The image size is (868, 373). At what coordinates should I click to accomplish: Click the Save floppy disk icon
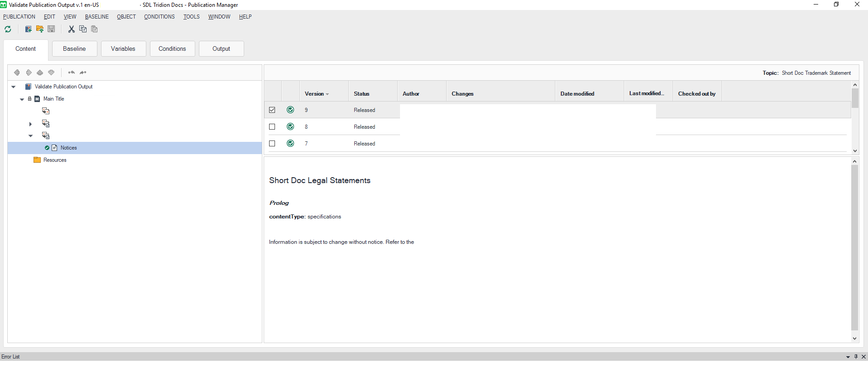pyautogui.click(x=51, y=29)
